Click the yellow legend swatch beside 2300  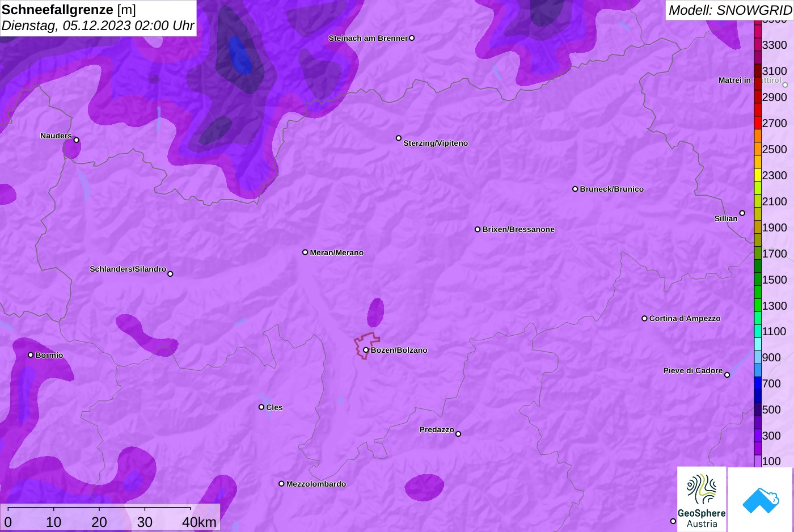pos(758,175)
